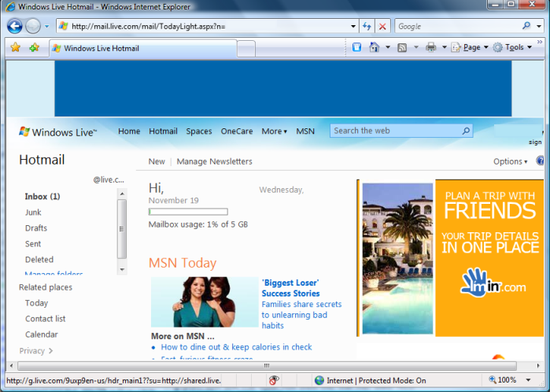
Task: Open Today under Related places
Action: coord(36,303)
